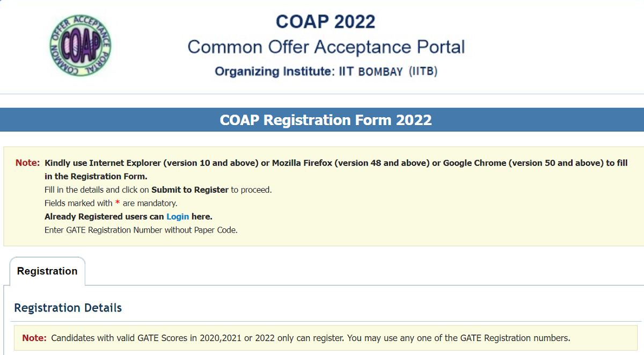Switch to the Registration tab

point(47,271)
